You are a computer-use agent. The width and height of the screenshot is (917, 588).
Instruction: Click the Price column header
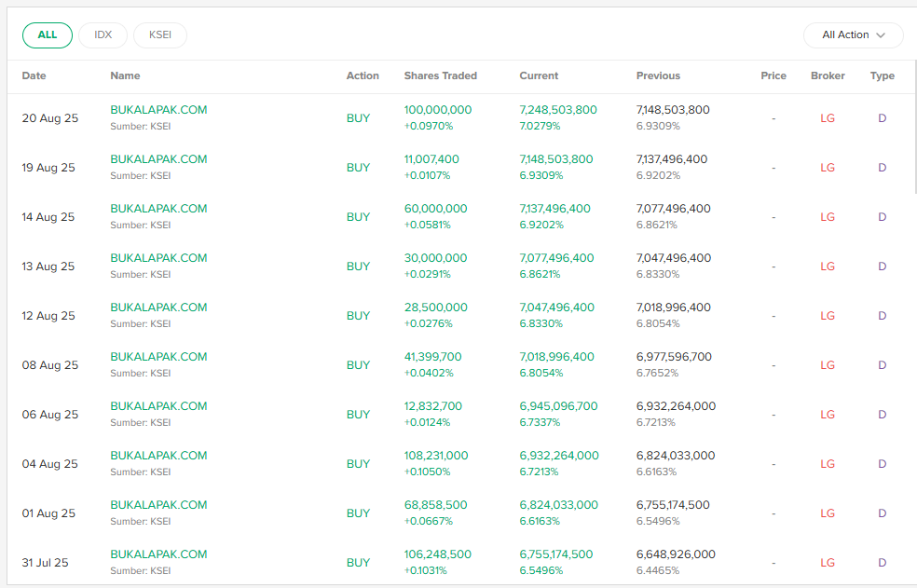click(x=773, y=75)
